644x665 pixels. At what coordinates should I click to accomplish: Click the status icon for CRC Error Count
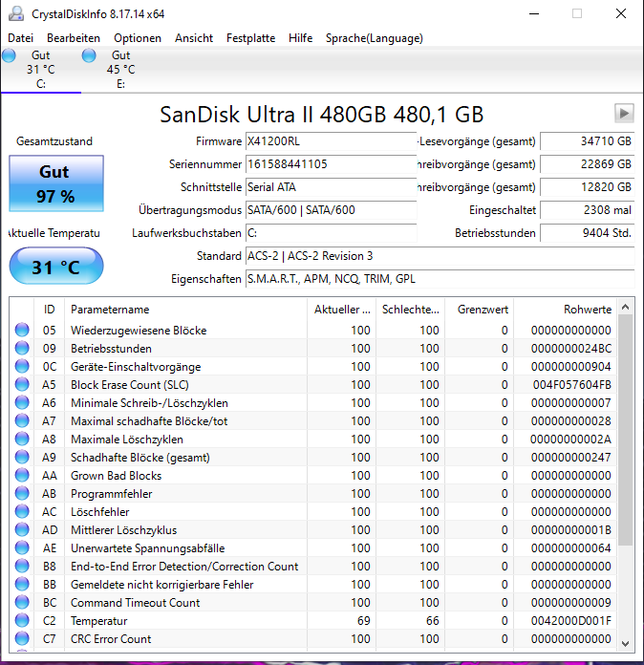(x=22, y=638)
